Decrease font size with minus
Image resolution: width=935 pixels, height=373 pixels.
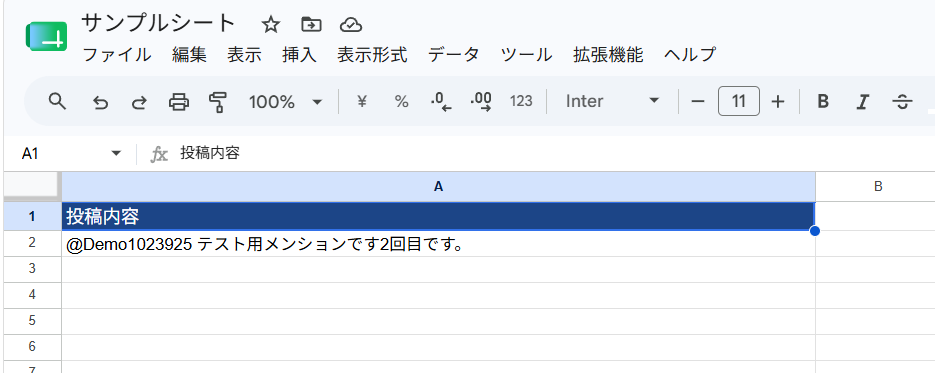pos(698,102)
